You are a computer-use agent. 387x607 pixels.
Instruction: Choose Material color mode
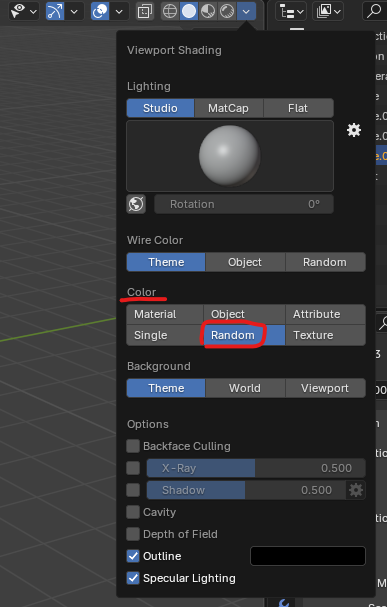[x=165, y=314]
